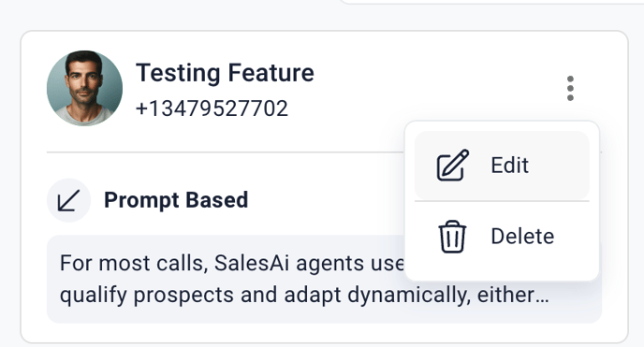Click the diagonal arrow icon near Prompt Based

coord(68,200)
